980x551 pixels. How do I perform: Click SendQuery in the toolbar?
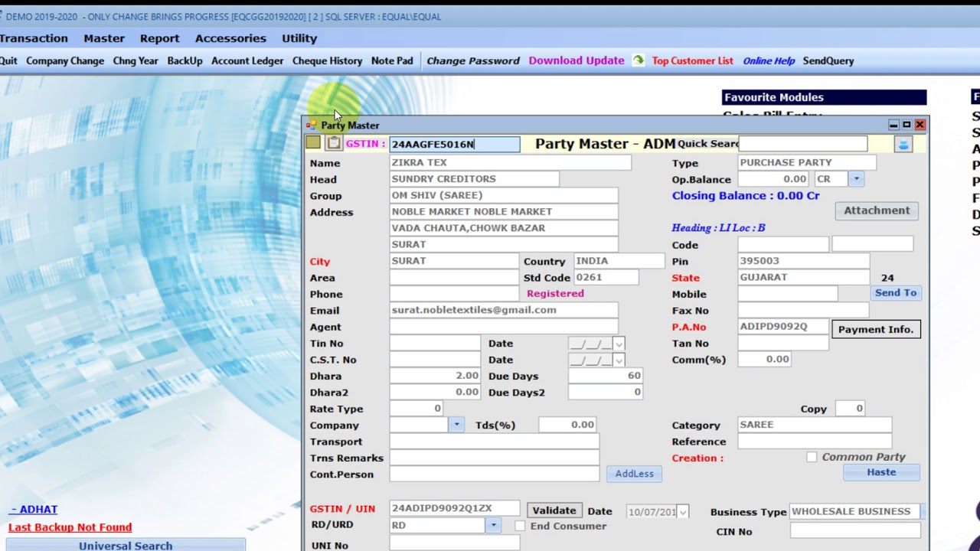(x=828, y=60)
